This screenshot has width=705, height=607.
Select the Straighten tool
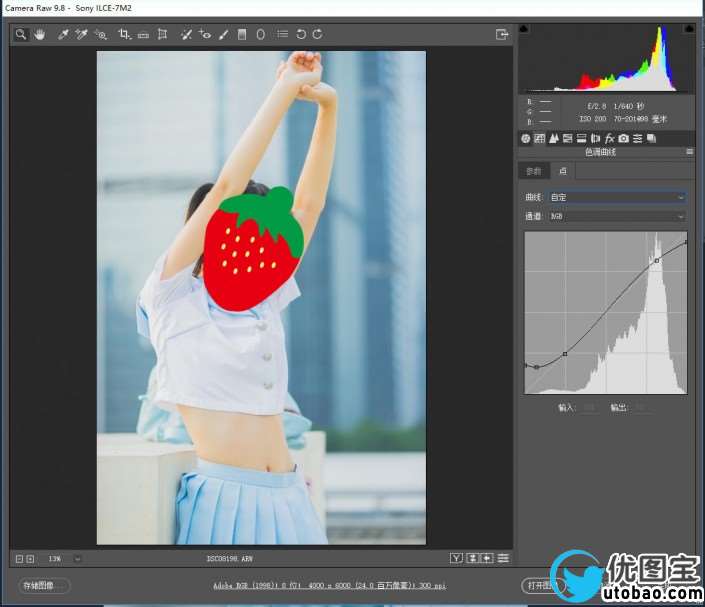coord(143,35)
